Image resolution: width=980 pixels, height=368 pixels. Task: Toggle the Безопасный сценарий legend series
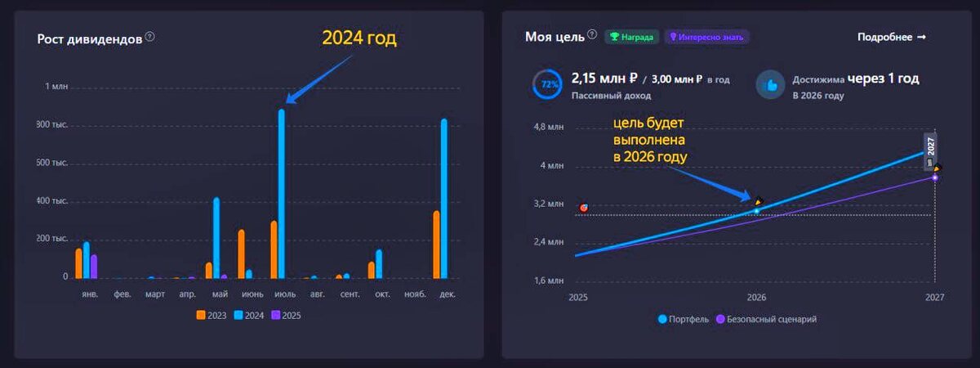click(766, 319)
